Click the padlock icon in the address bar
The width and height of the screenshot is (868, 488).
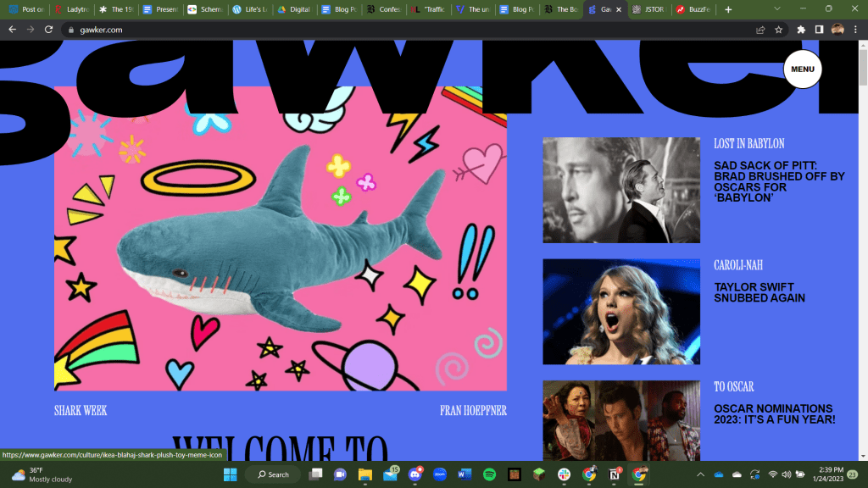pos(71,29)
